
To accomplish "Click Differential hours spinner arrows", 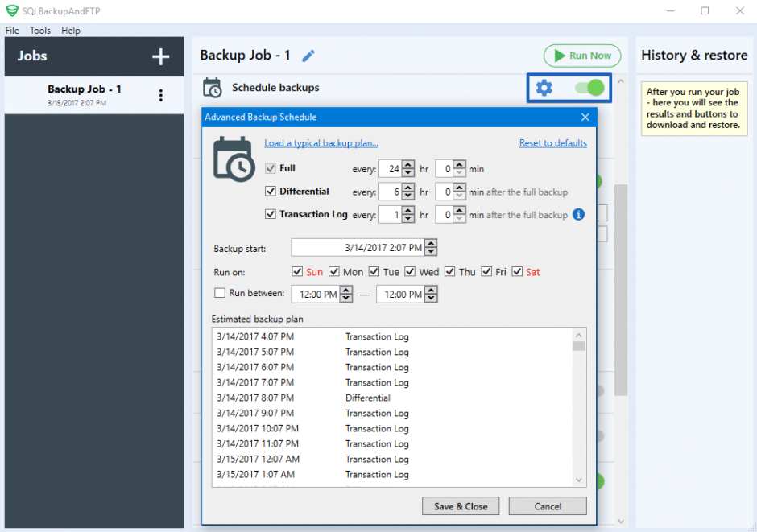I will [408, 192].
